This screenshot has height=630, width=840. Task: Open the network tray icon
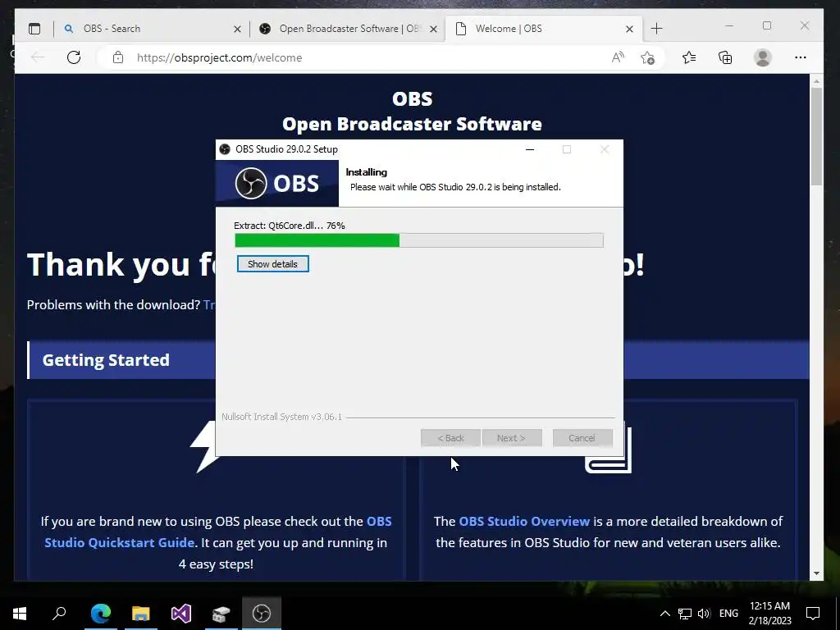click(684, 614)
